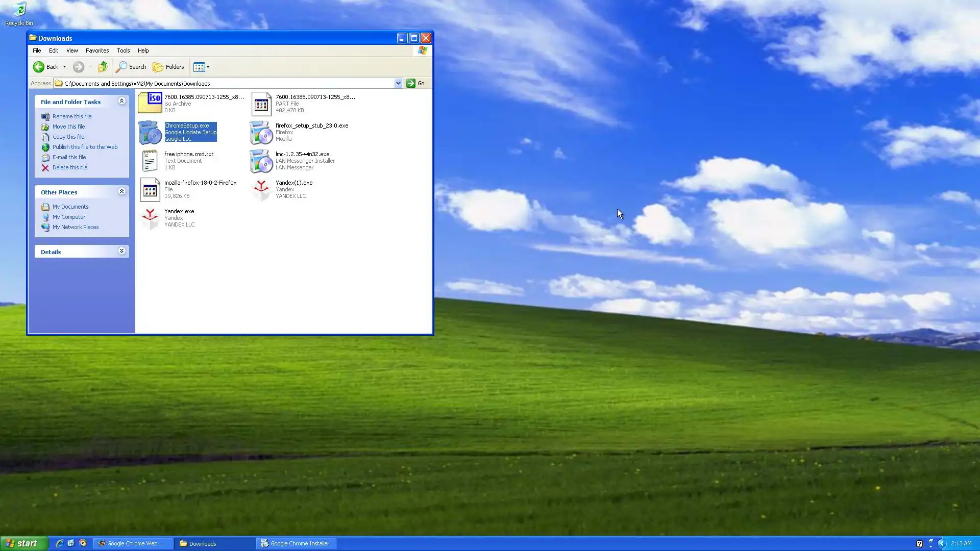
Task: Collapse the File and Folder Tasks panel
Action: click(121, 101)
